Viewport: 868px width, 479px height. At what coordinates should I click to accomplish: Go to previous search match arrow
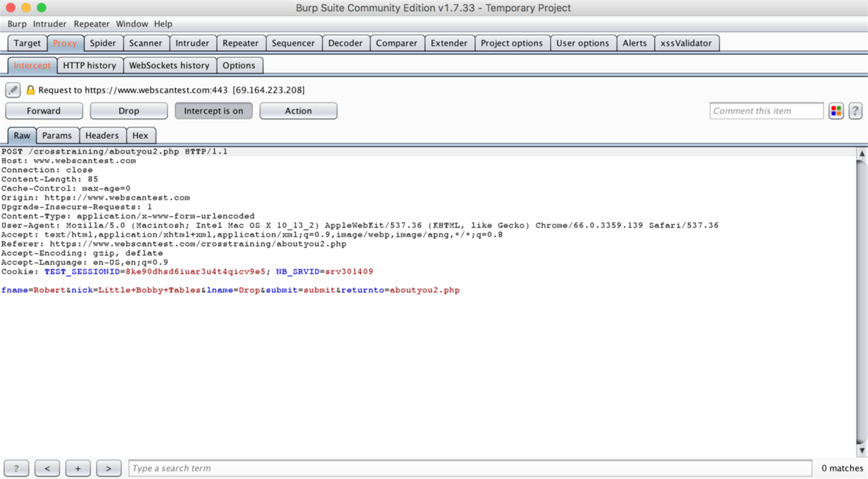47,468
